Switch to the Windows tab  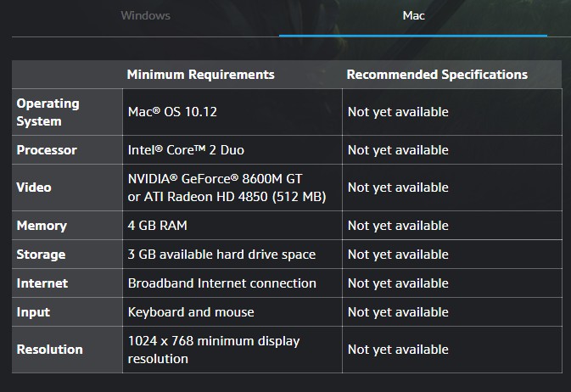tap(145, 15)
